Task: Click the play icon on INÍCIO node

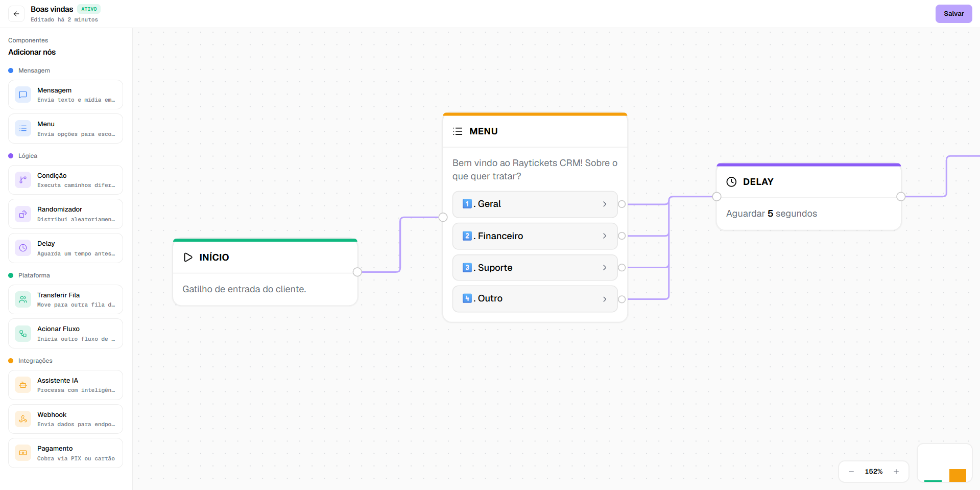Action: [x=188, y=258]
